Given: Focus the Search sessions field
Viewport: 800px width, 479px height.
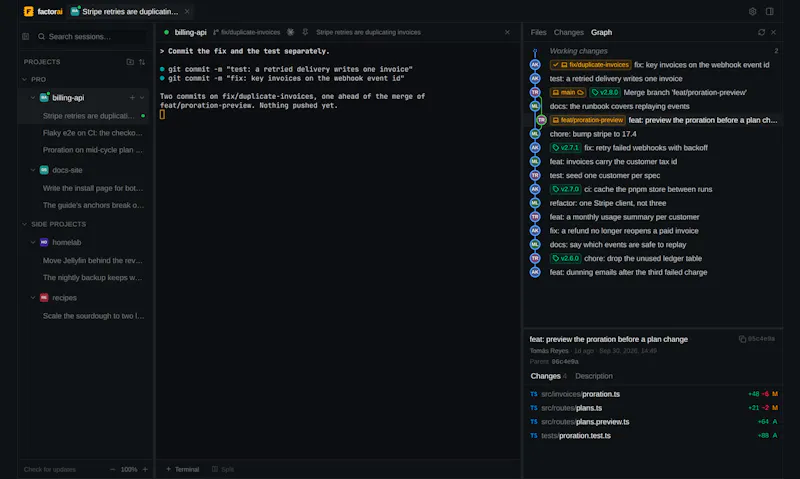Looking at the screenshot, I should [91, 36].
